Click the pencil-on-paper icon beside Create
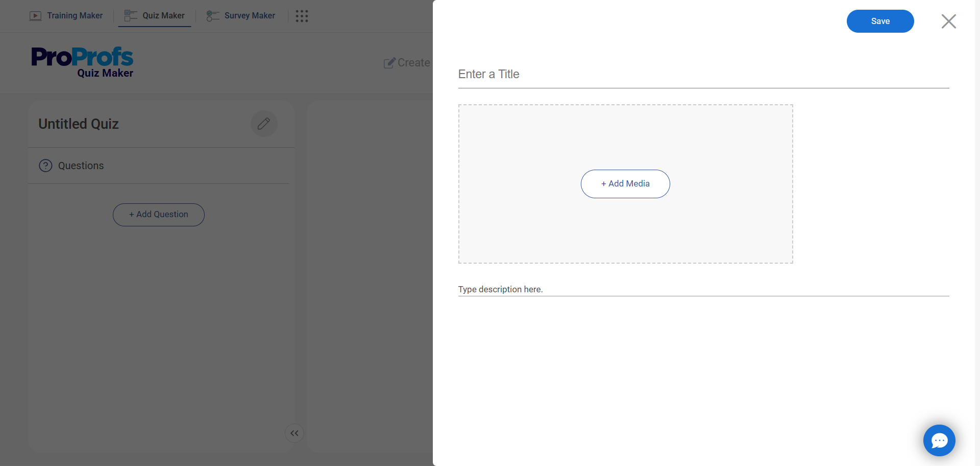The width and height of the screenshot is (980, 466). pos(389,63)
